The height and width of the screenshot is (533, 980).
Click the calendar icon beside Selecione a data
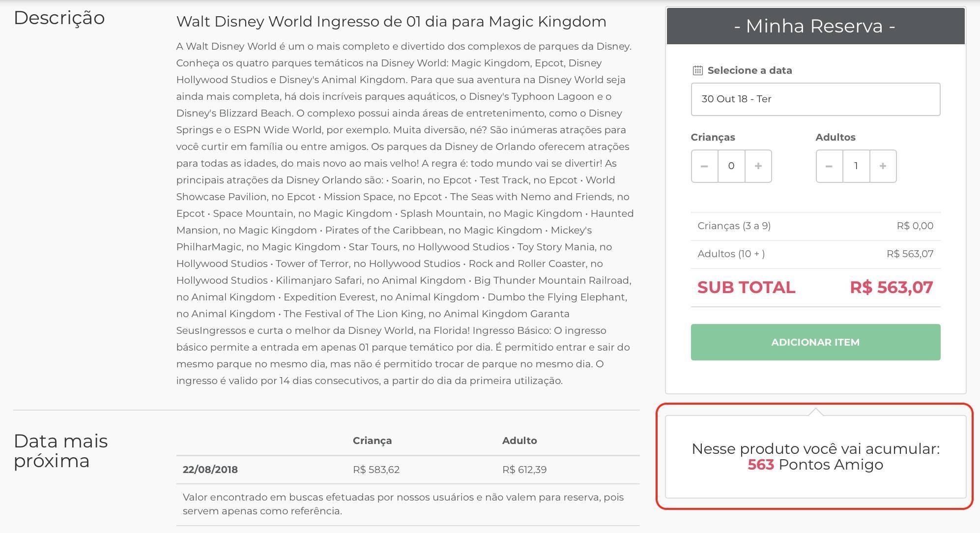[697, 70]
